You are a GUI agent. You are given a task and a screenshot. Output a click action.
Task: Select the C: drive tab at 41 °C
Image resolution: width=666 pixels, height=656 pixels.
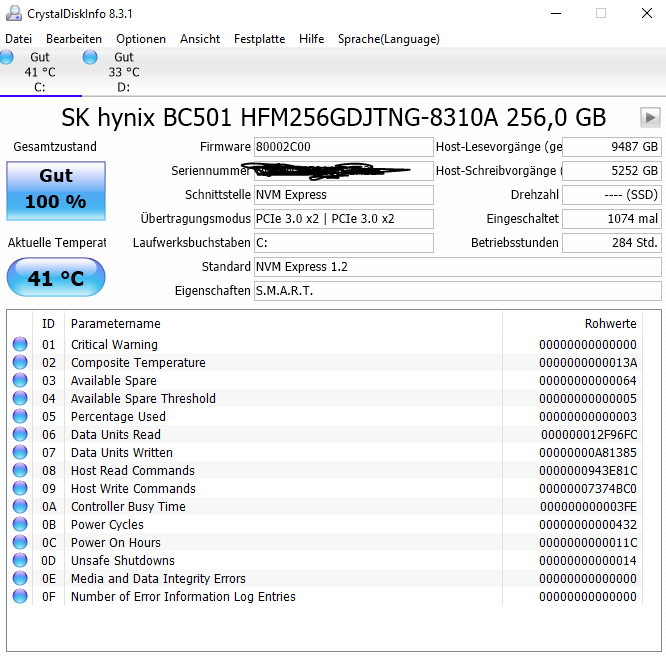[x=40, y=72]
